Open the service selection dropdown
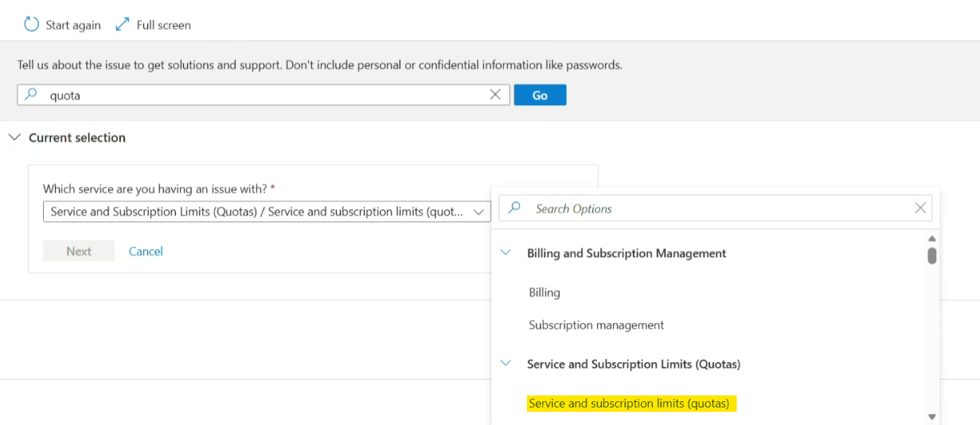 click(x=478, y=212)
